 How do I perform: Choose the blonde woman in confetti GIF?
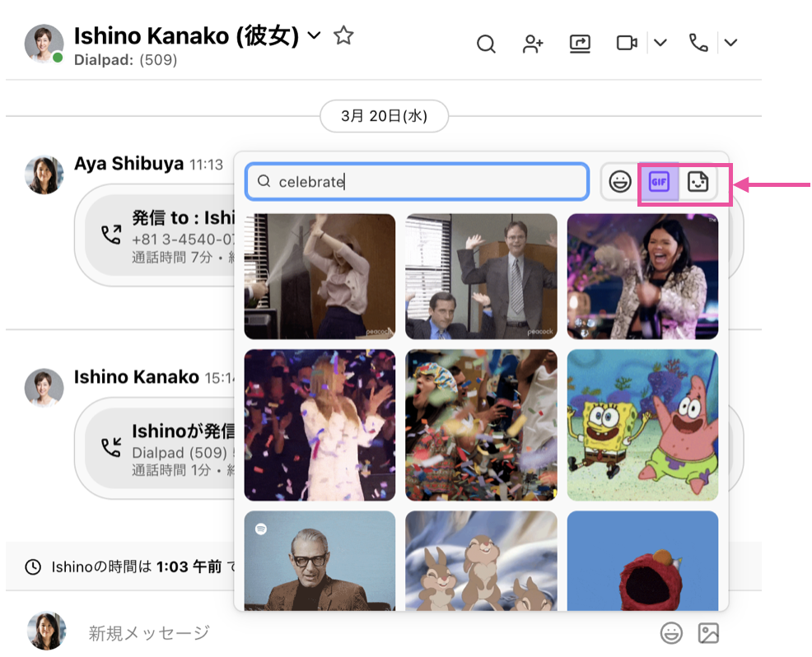320,425
